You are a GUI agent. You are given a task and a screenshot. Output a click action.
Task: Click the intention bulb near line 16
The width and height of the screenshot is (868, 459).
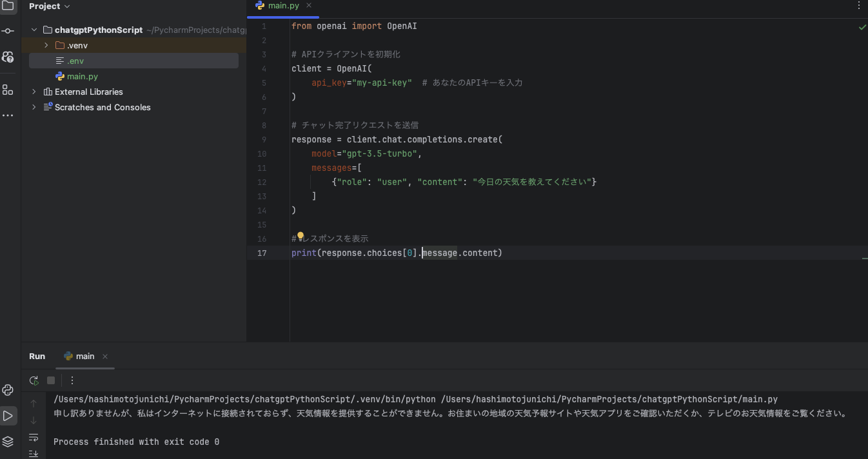[x=300, y=236]
